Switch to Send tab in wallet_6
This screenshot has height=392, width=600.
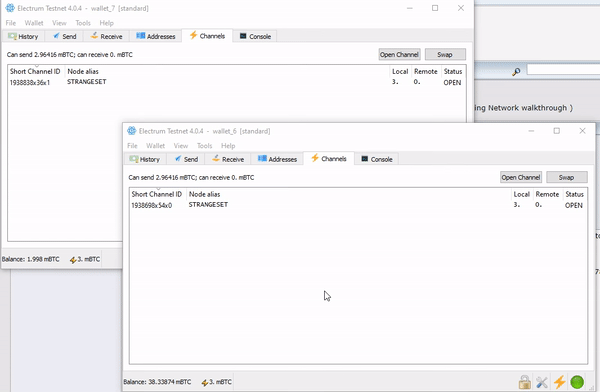(186, 159)
